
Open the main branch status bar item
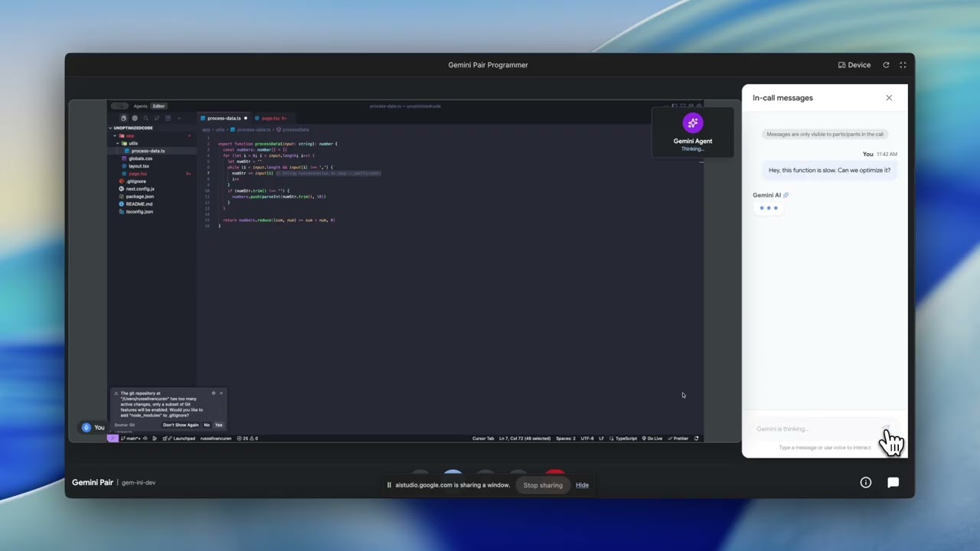coord(131,439)
